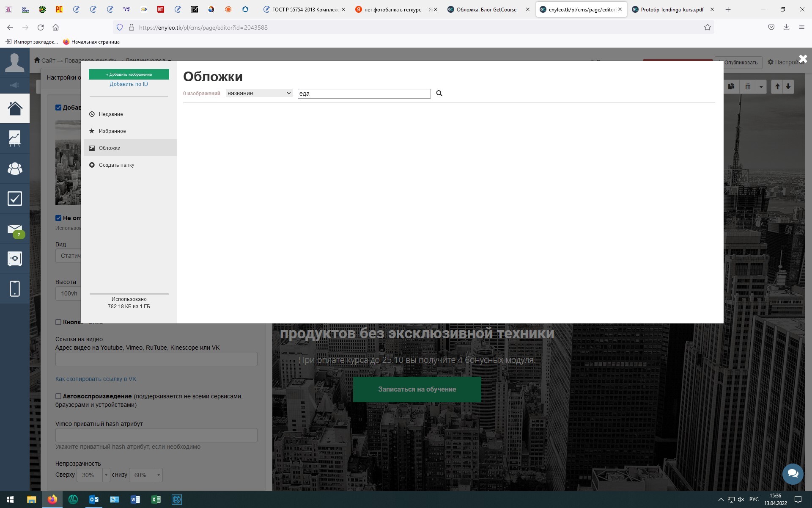Open the mail icon with badge 7
812x508 pixels.
[15, 229]
